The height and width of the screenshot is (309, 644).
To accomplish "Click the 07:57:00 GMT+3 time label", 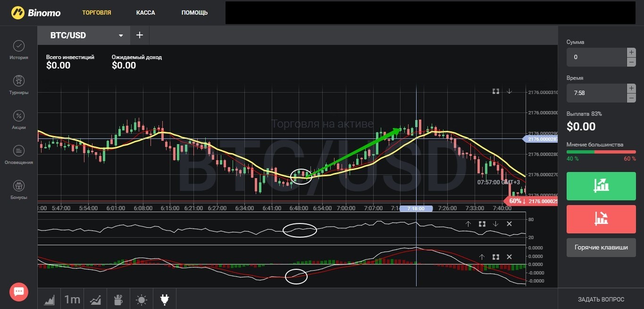I will [x=499, y=182].
